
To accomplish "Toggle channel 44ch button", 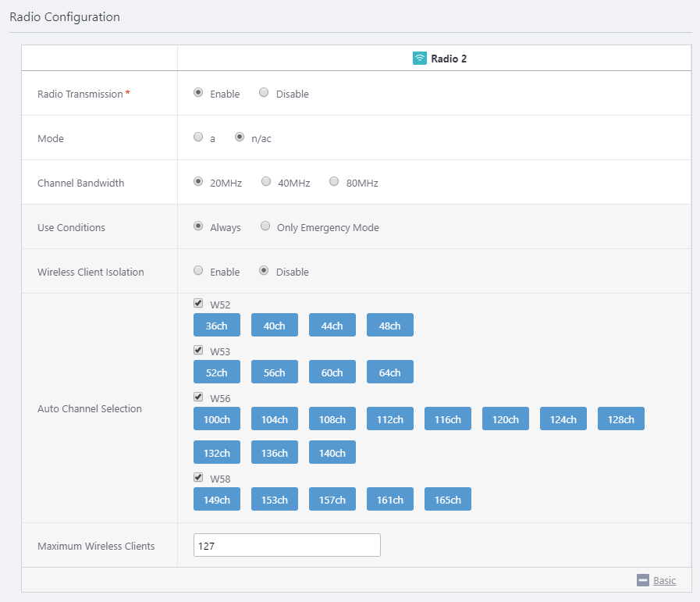I will 332,325.
